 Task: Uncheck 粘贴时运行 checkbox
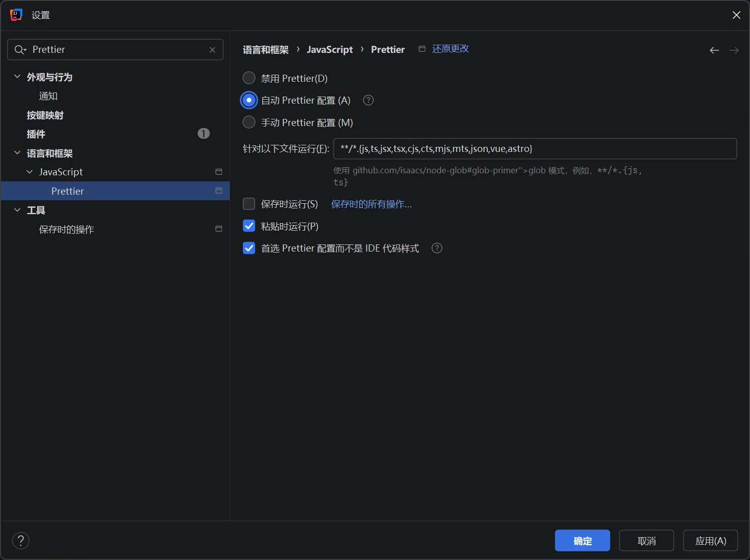(249, 226)
